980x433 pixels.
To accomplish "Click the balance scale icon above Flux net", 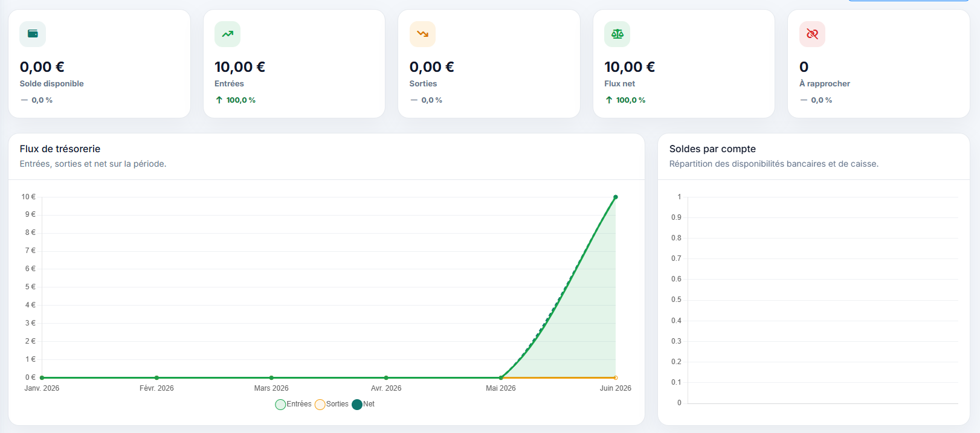I will [x=617, y=34].
